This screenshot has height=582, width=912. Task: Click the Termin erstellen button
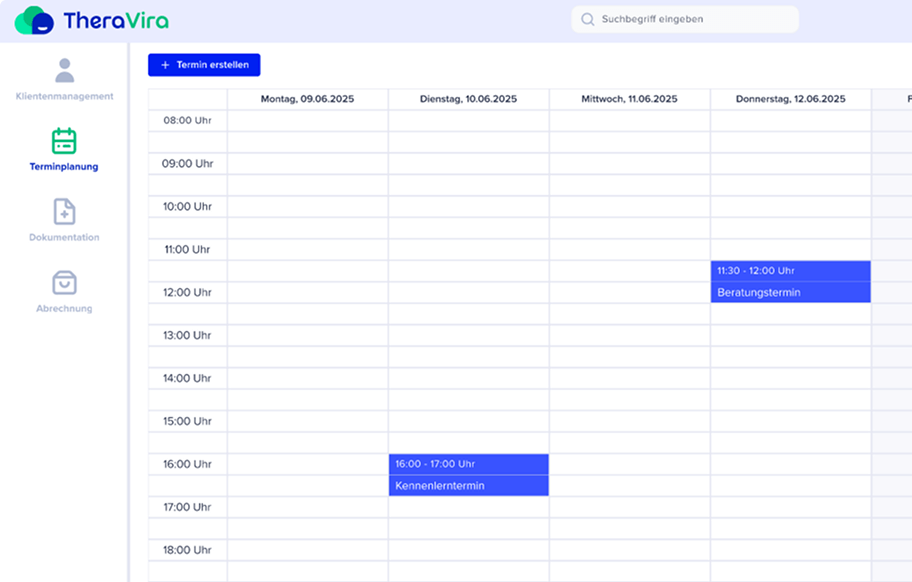pyautogui.click(x=204, y=65)
